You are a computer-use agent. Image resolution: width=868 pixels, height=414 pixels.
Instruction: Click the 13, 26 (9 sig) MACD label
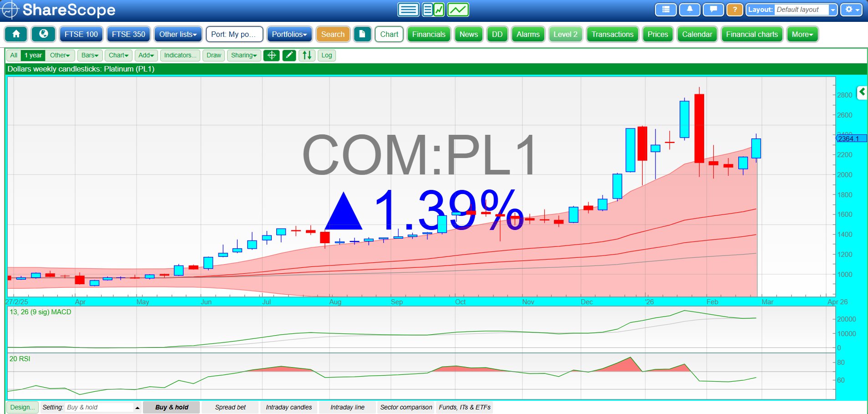click(41, 312)
